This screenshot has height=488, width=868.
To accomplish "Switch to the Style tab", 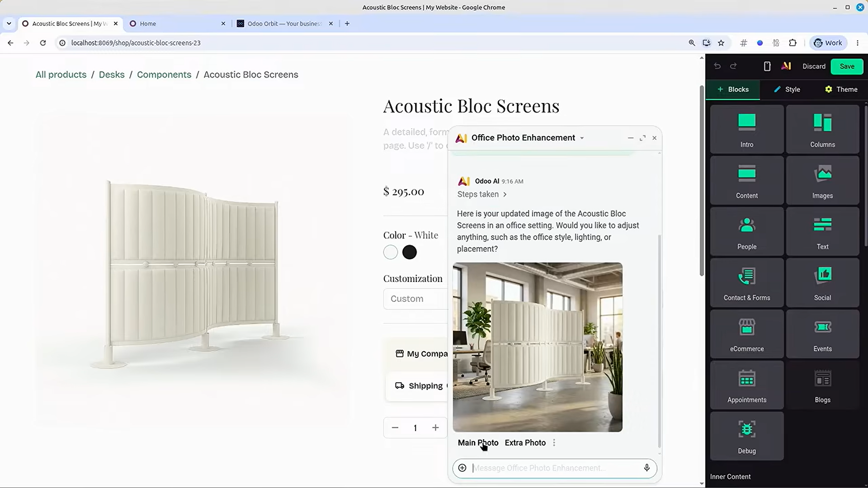I will pyautogui.click(x=787, y=89).
